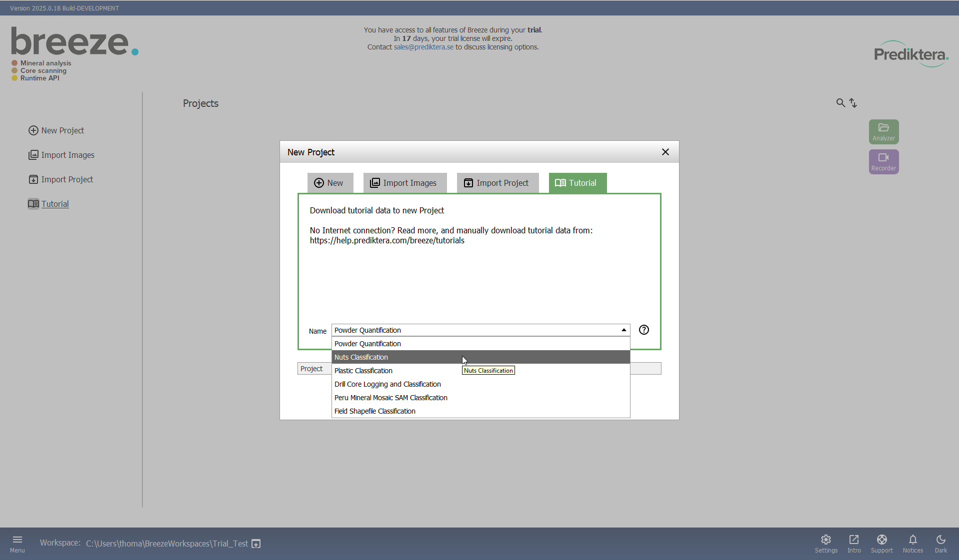Image resolution: width=959 pixels, height=560 pixels.
Task: Collapse the tutorial Name dropdown arrow
Action: click(623, 330)
